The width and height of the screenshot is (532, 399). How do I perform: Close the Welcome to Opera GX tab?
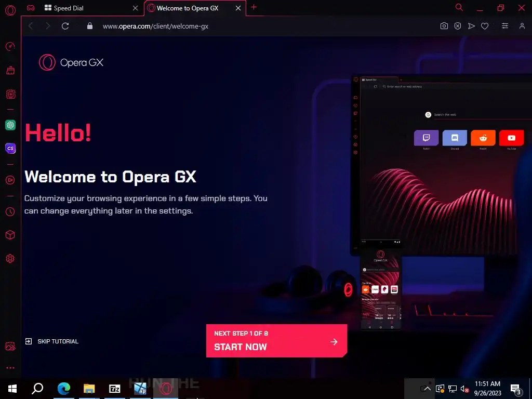(238, 8)
